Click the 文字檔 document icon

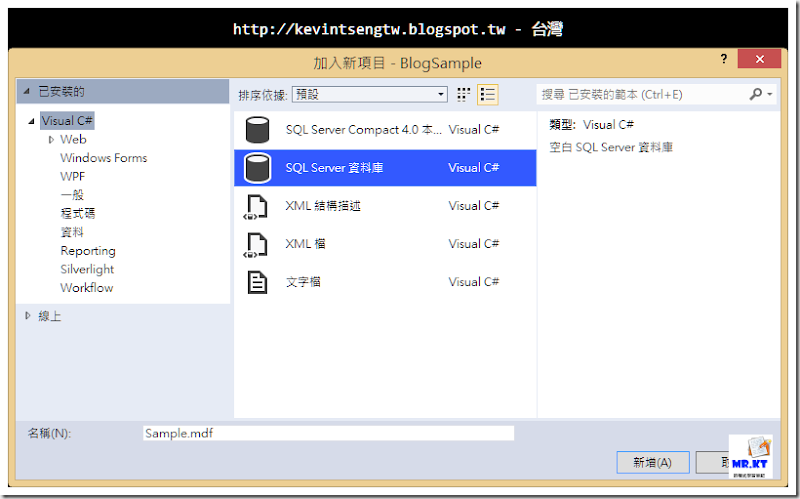(257, 282)
